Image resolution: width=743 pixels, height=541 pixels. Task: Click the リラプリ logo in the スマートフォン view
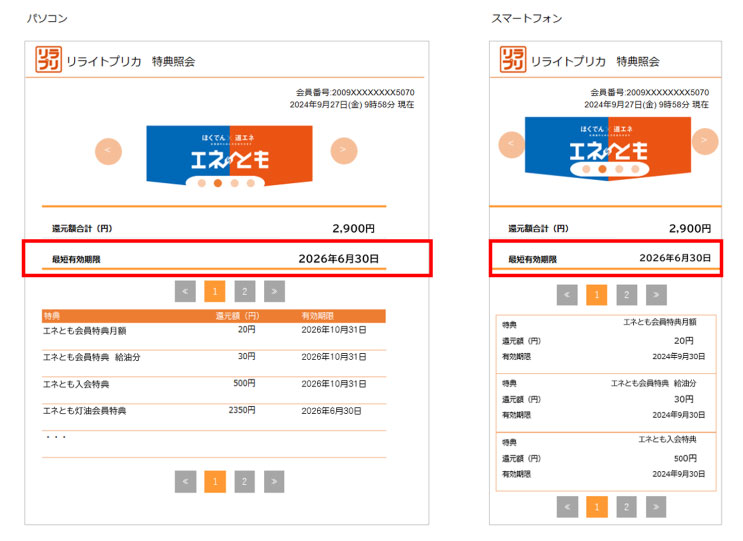[513, 60]
